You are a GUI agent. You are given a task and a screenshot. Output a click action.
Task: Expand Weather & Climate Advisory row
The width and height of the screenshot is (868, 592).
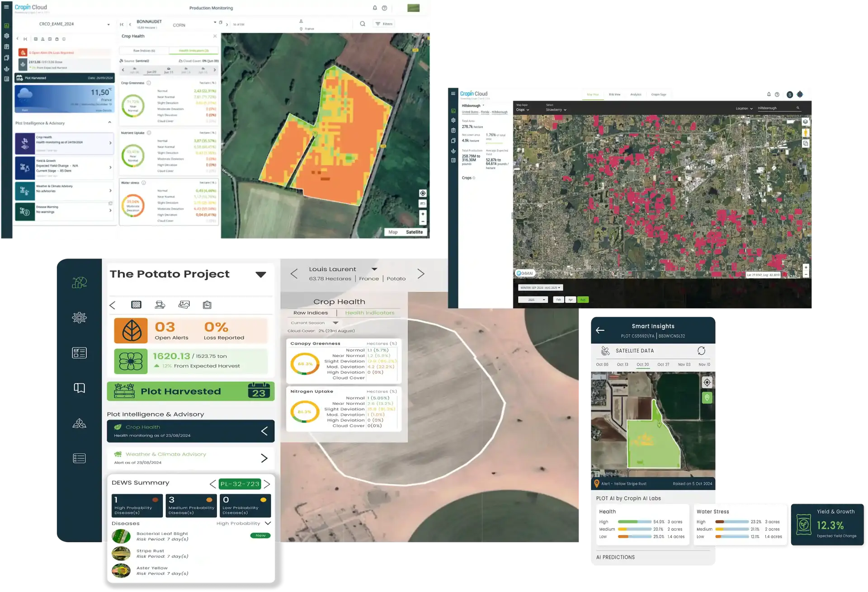[264, 458]
